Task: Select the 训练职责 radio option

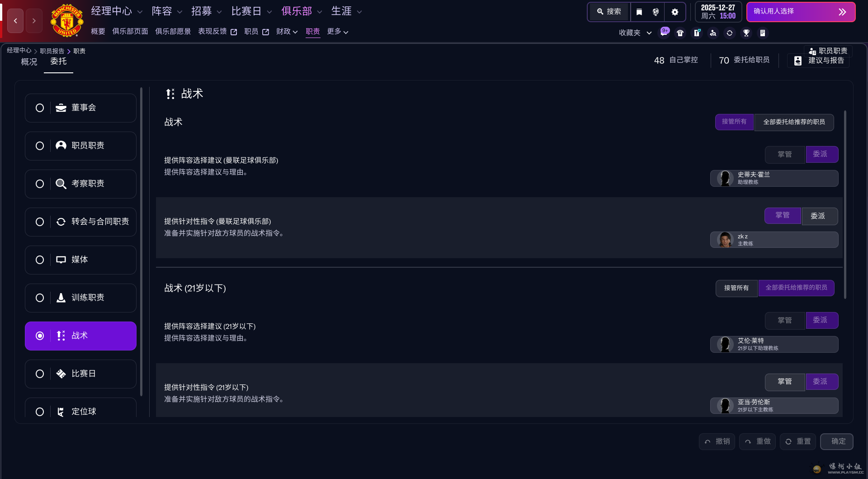Action: [x=40, y=298]
